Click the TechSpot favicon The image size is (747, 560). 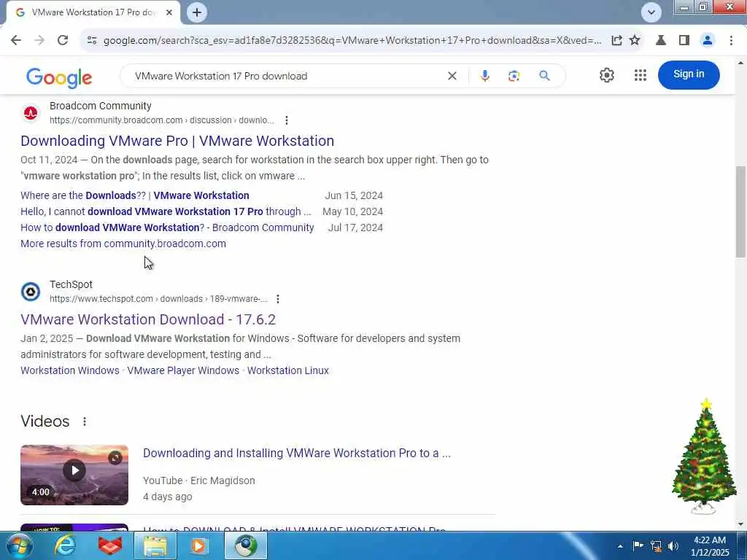click(31, 292)
